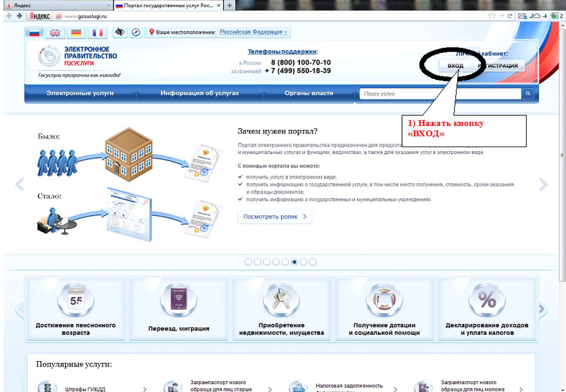Open the Штрафы ГИБДД service link
Screen dimensions: 566x392
point(85,389)
